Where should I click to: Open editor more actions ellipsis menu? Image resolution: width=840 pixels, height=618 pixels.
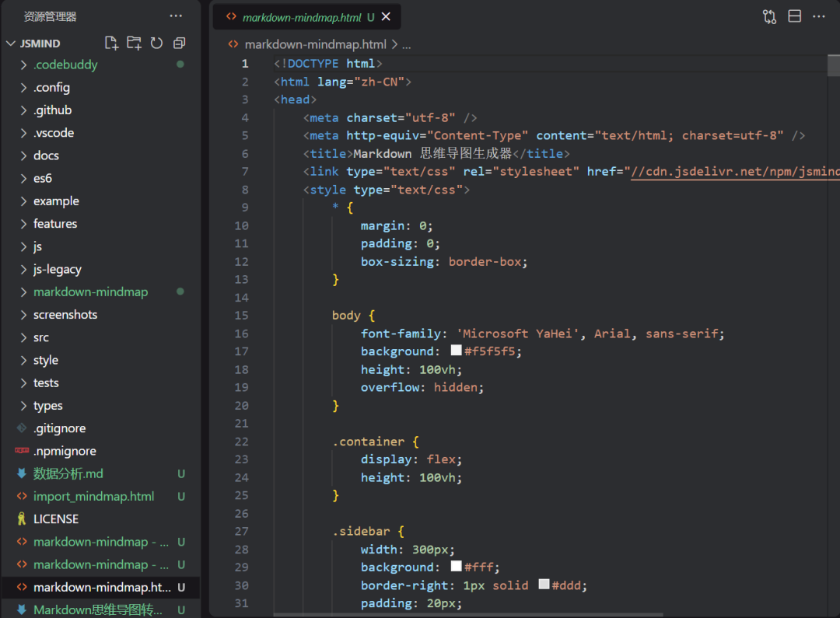pyautogui.click(x=819, y=16)
